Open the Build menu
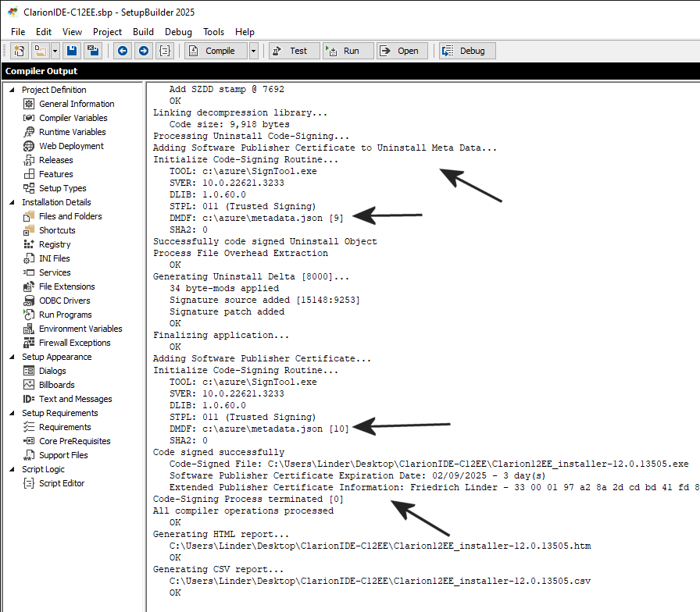The width and height of the screenshot is (700, 612). coord(143,32)
